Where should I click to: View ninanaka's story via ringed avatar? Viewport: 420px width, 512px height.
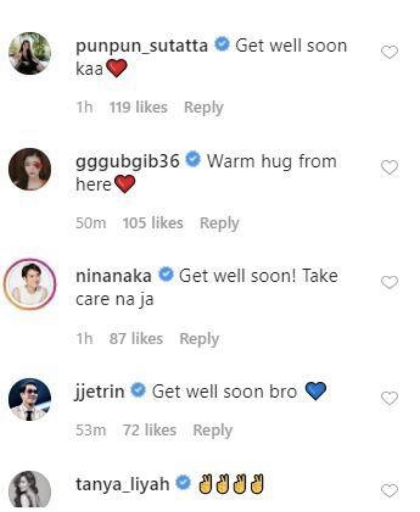(x=30, y=284)
